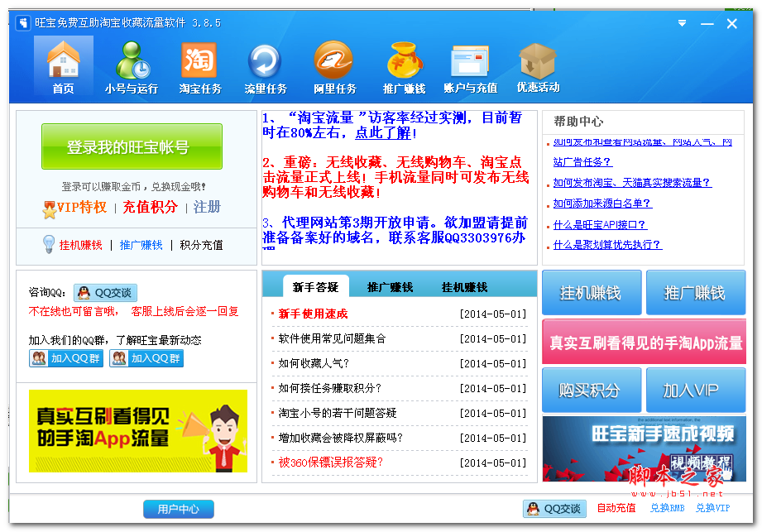This screenshot has height=532, width=762.
Task: Click blue 推广赚钱 link under login
Action: 141,245
